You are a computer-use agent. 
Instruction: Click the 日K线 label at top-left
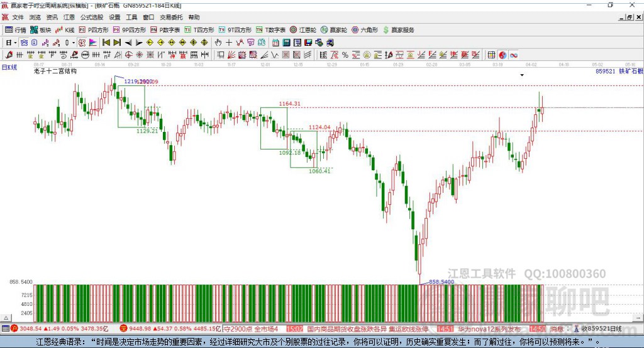[x=9, y=67]
